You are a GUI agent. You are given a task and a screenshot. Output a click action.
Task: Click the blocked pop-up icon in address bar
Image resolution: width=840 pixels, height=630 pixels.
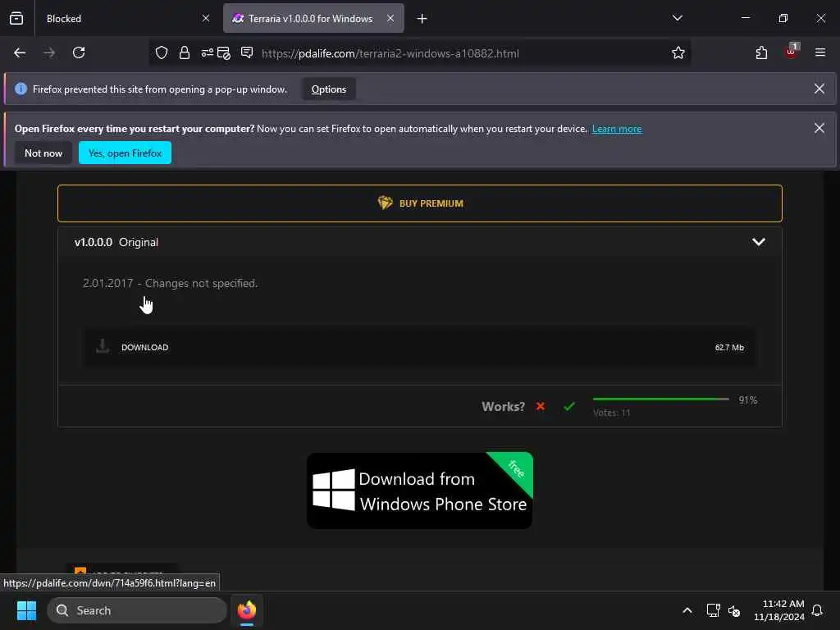point(224,53)
